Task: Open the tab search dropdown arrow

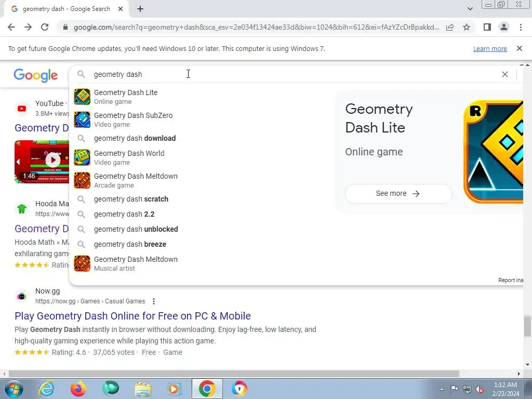Action: [x=470, y=9]
